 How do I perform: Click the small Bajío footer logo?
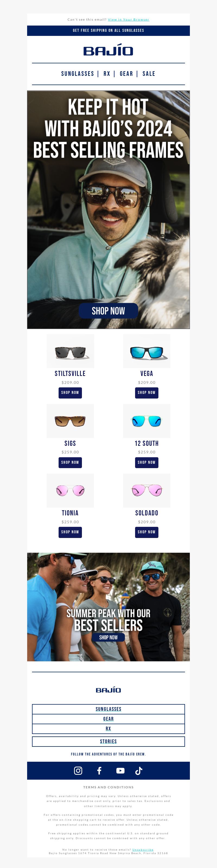click(x=108, y=690)
